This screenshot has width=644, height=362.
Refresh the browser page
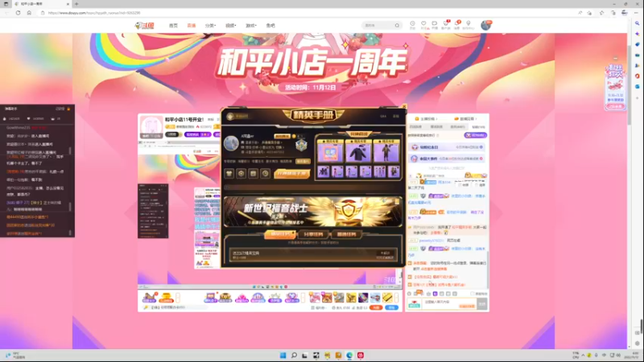(18, 13)
